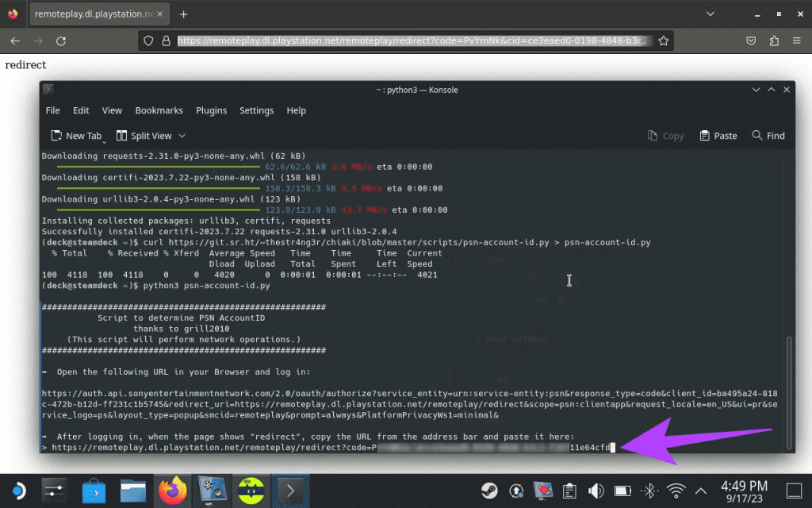Show desktop using the taskbar corner button
812x508 pixels.
(794, 491)
